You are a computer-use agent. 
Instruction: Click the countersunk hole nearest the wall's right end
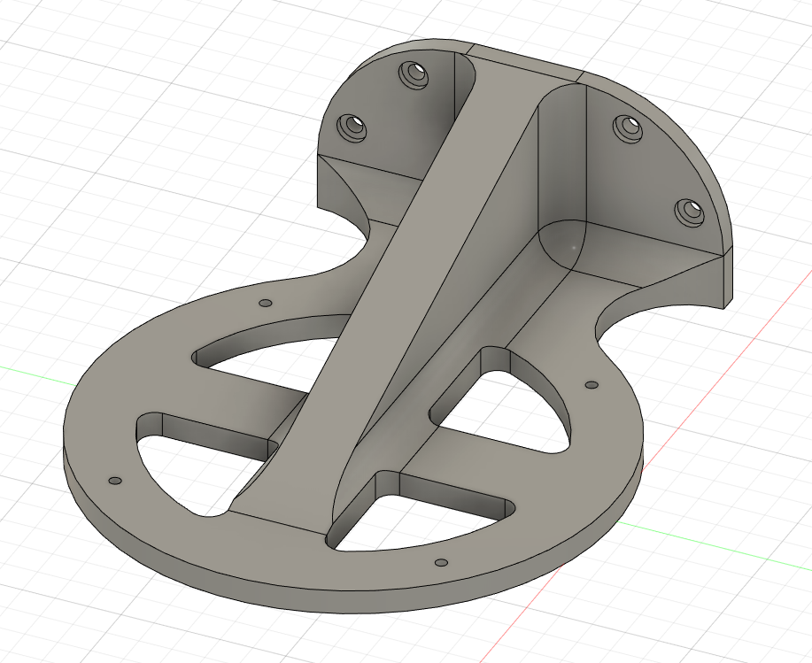click(689, 211)
